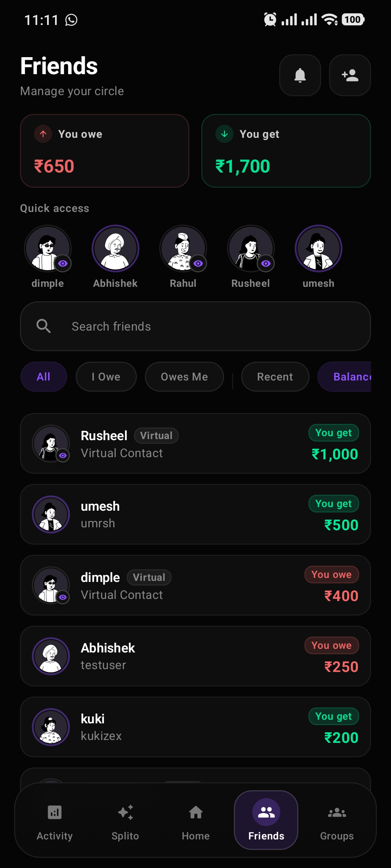Open umesh friend row
The width and height of the screenshot is (391, 868).
click(x=195, y=514)
